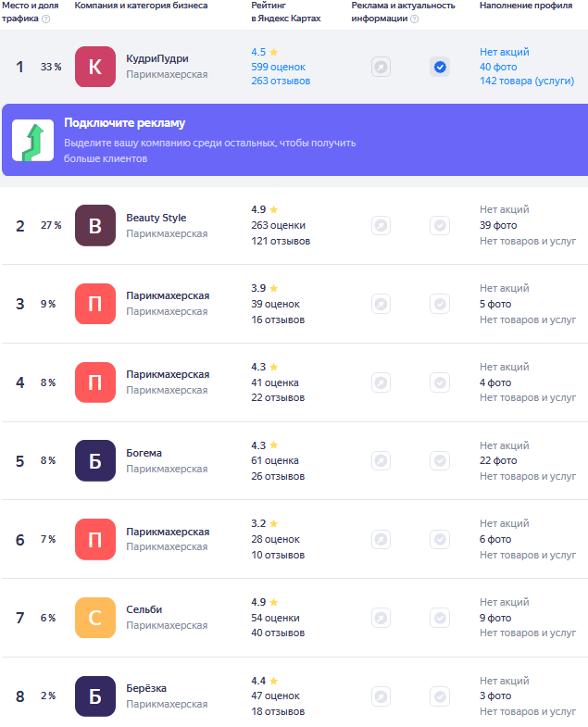The width and height of the screenshot is (588, 727).
Task: Click help icon next to Реклама и актуальность информации
Action: click(415, 19)
